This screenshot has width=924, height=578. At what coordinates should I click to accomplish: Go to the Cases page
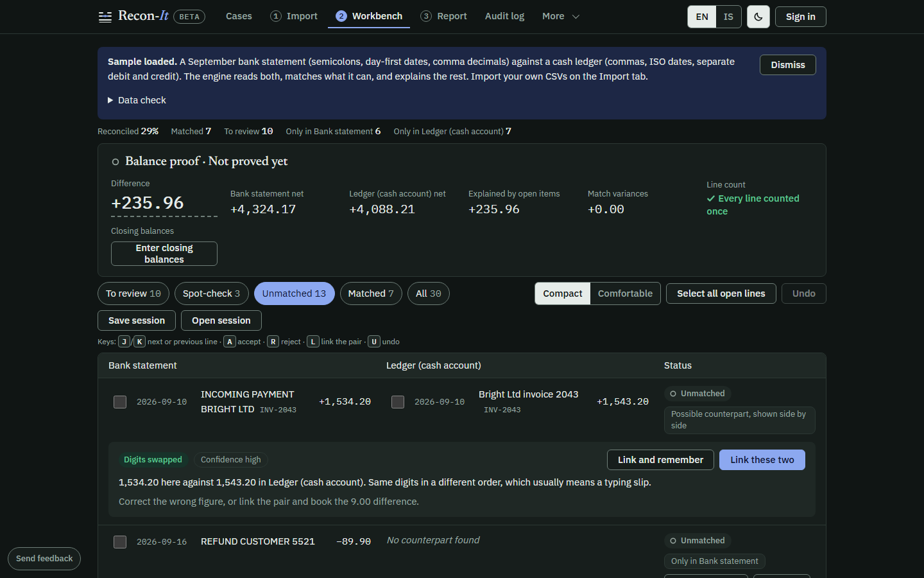pos(239,16)
